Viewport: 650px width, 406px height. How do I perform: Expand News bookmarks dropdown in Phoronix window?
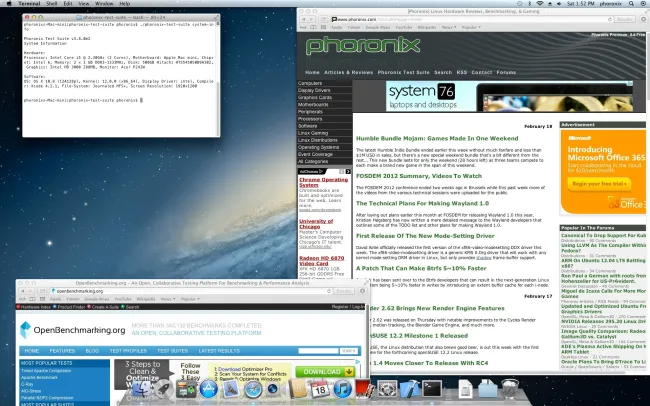click(449, 27)
